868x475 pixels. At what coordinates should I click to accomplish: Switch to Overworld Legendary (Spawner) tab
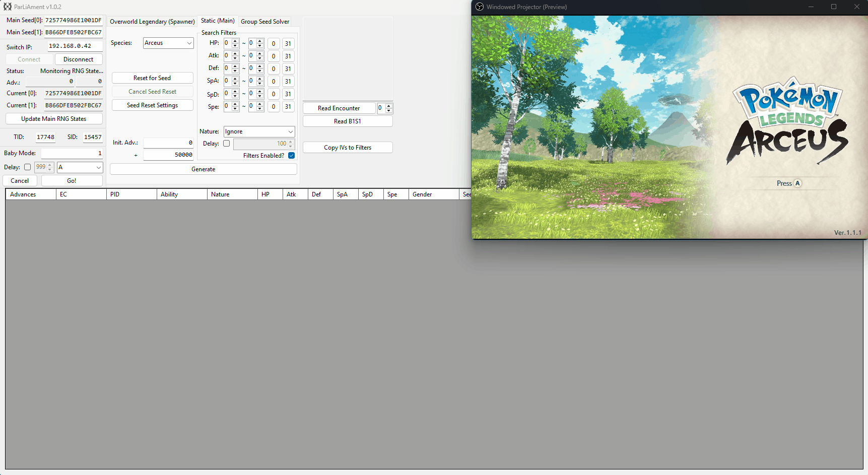(x=152, y=22)
